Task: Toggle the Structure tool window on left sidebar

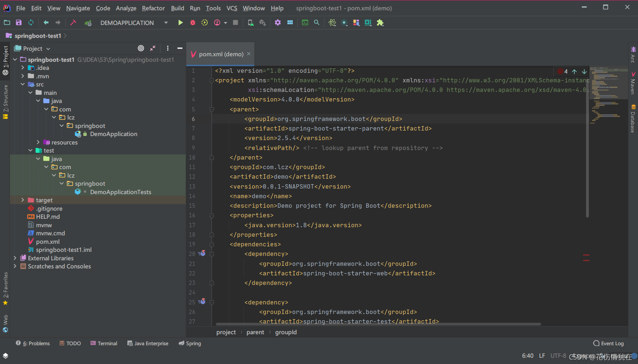Action: click(x=6, y=102)
